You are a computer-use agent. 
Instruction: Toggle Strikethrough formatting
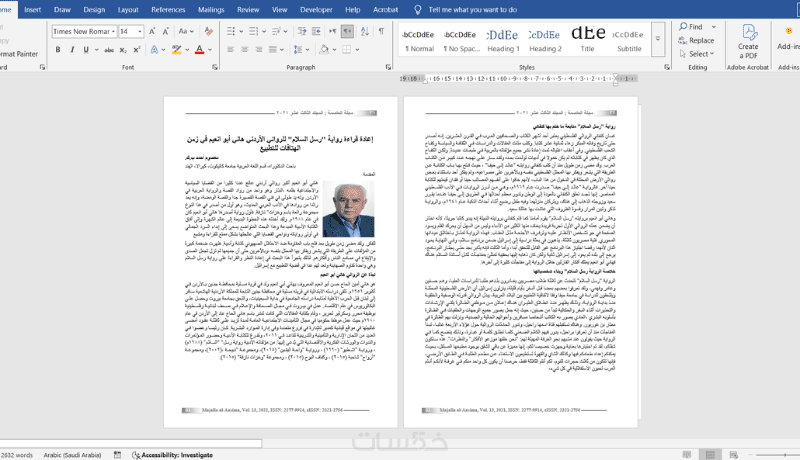tap(109, 49)
